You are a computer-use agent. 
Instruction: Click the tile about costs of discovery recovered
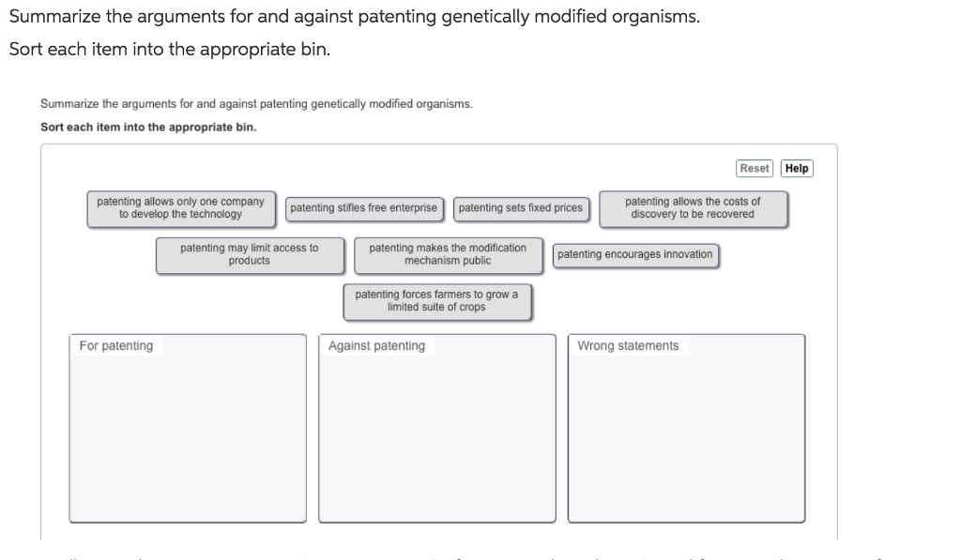pyautogui.click(x=693, y=208)
